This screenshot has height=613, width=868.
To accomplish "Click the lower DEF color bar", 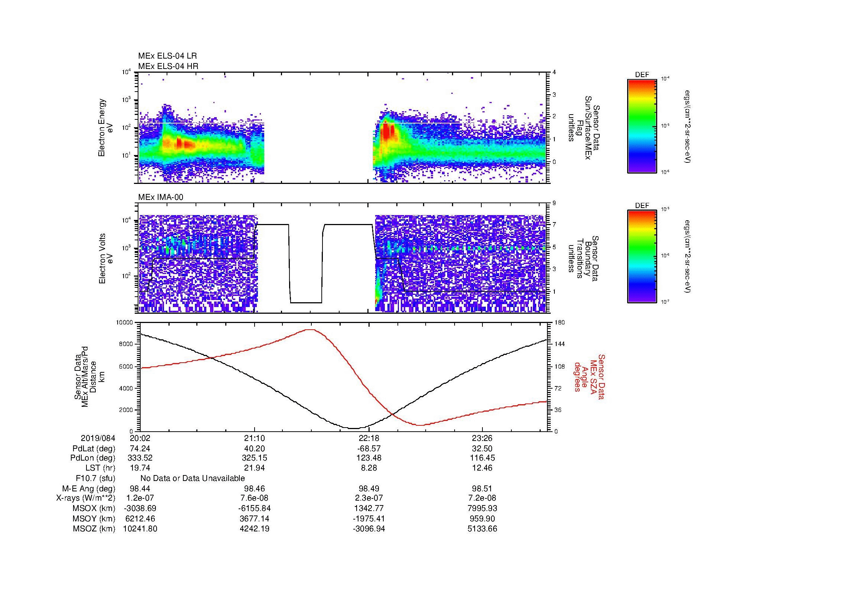I will pos(642,257).
